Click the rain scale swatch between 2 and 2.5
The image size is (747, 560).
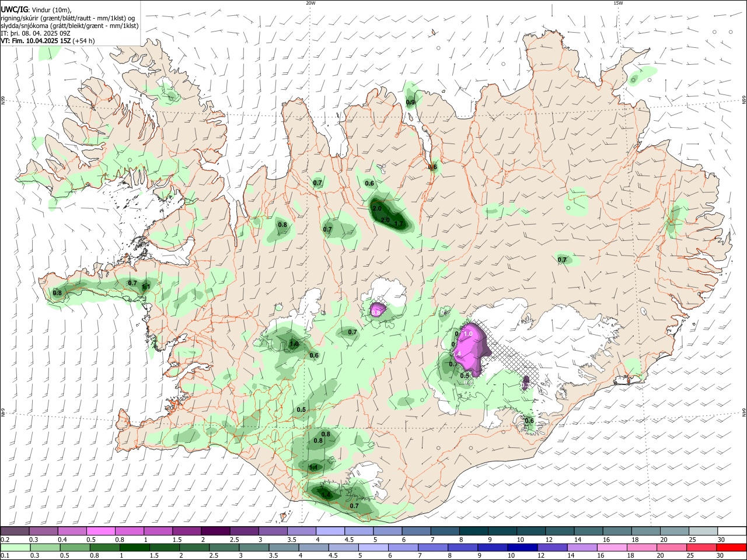point(194,547)
